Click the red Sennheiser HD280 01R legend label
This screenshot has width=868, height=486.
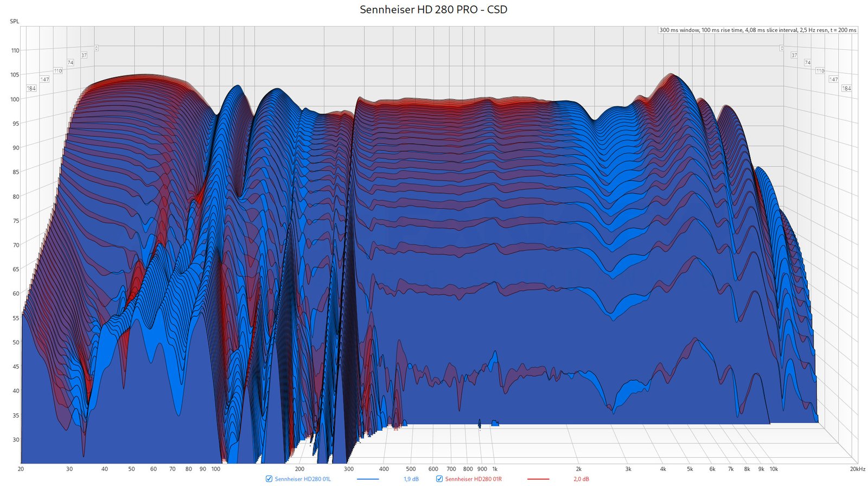[473, 479]
